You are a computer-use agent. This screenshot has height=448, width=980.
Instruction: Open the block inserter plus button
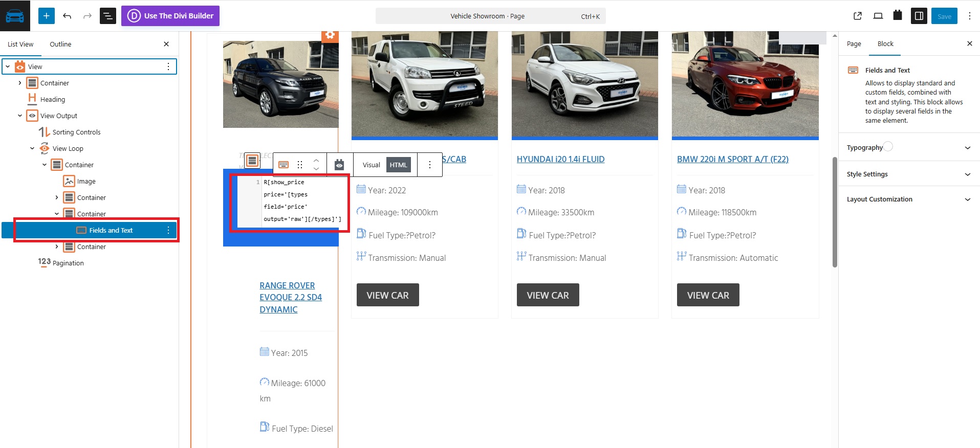tap(46, 16)
